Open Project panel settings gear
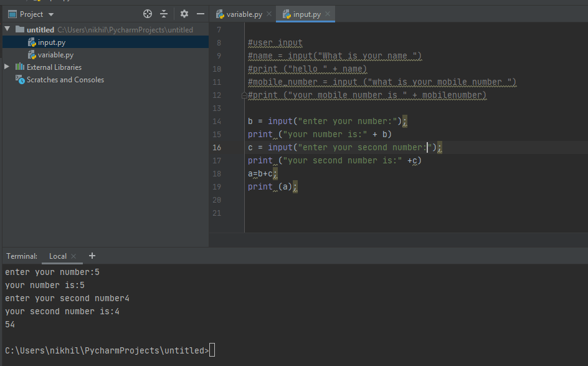The height and width of the screenshot is (366, 588). coord(184,14)
